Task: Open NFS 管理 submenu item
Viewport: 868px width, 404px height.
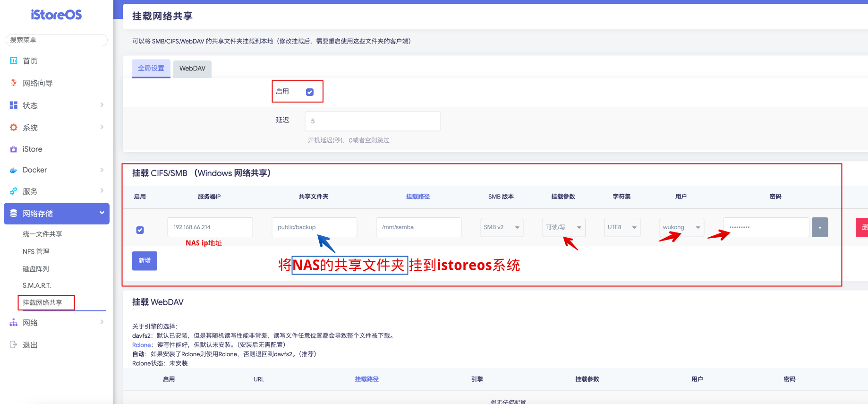Action: click(x=36, y=251)
